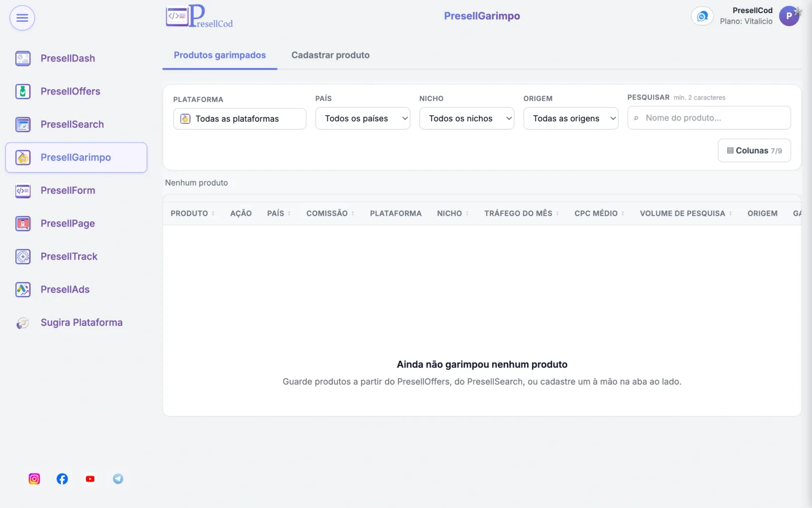Click the Nenhum produto count text
This screenshot has width=812, height=508.
[196, 183]
